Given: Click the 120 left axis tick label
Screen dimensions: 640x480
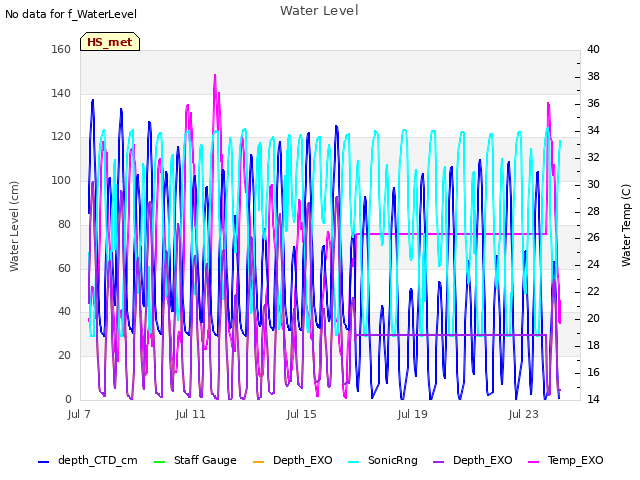Looking at the screenshot, I should [x=61, y=137].
